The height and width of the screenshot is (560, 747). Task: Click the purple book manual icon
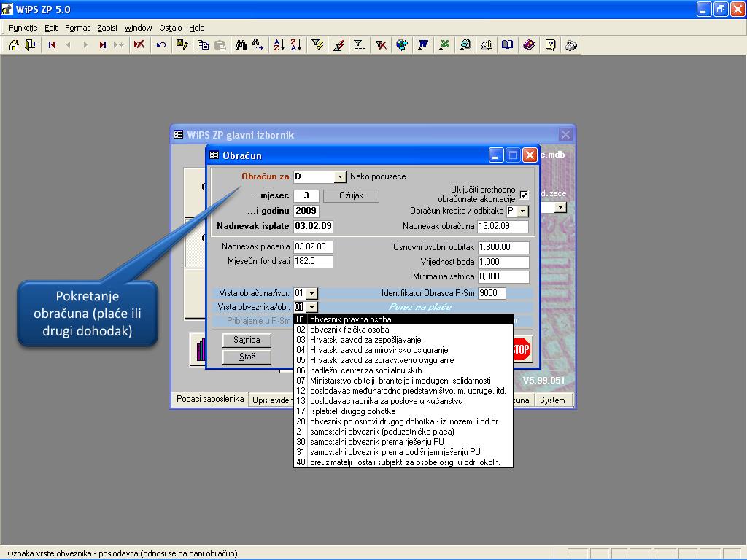coord(529,45)
